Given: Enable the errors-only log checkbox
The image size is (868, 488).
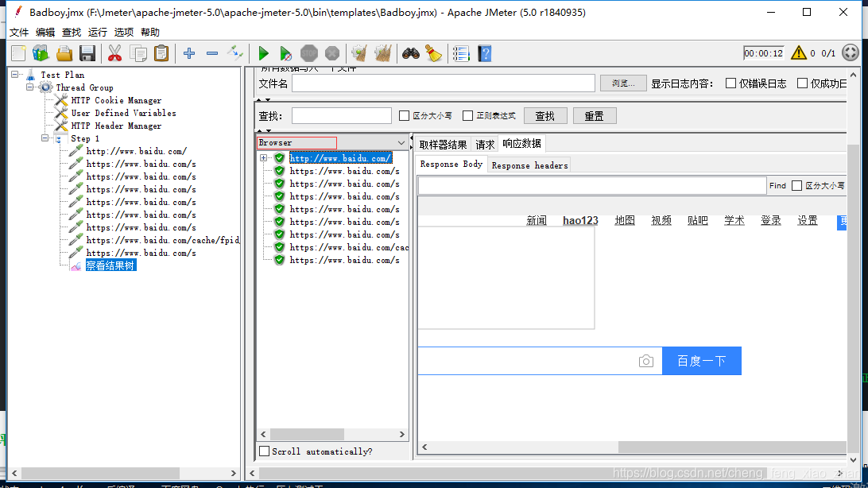Looking at the screenshot, I should point(730,83).
